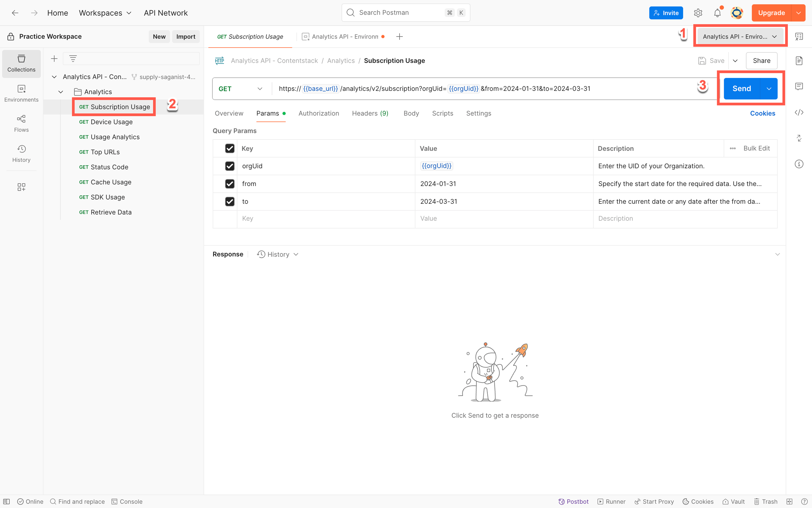
Task: Collapse the Analytics folder
Action: pyautogui.click(x=61, y=92)
